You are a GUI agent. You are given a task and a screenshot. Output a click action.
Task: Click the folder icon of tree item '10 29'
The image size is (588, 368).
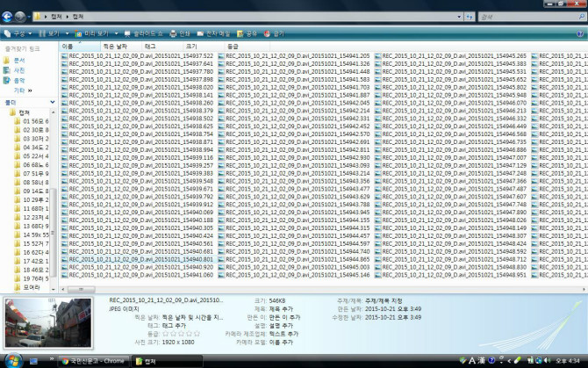tap(18, 199)
